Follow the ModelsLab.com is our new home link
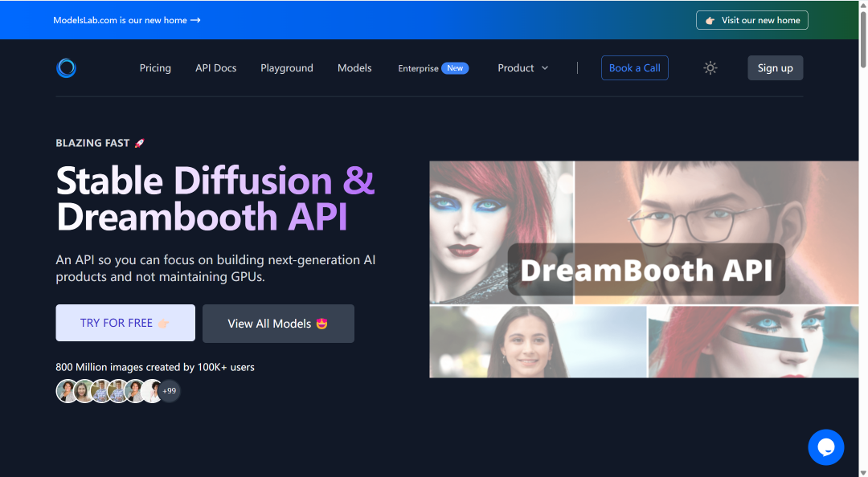The width and height of the screenshot is (868, 477). pyautogui.click(x=127, y=20)
